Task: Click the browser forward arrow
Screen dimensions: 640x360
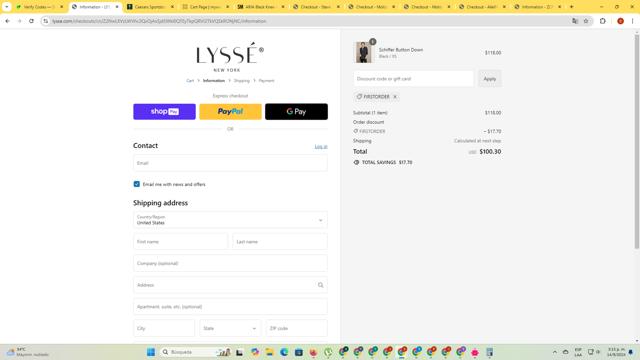Action: pyautogui.click(x=19, y=21)
